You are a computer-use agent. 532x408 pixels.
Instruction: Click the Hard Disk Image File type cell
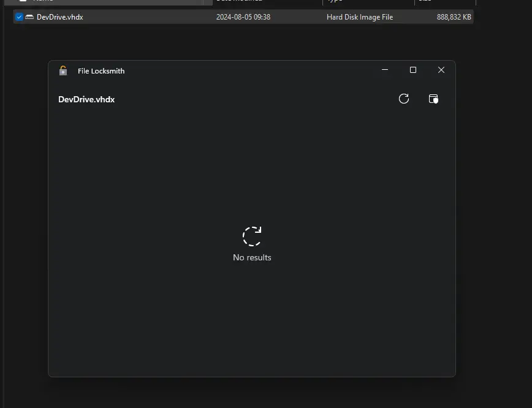[x=359, y=17]
